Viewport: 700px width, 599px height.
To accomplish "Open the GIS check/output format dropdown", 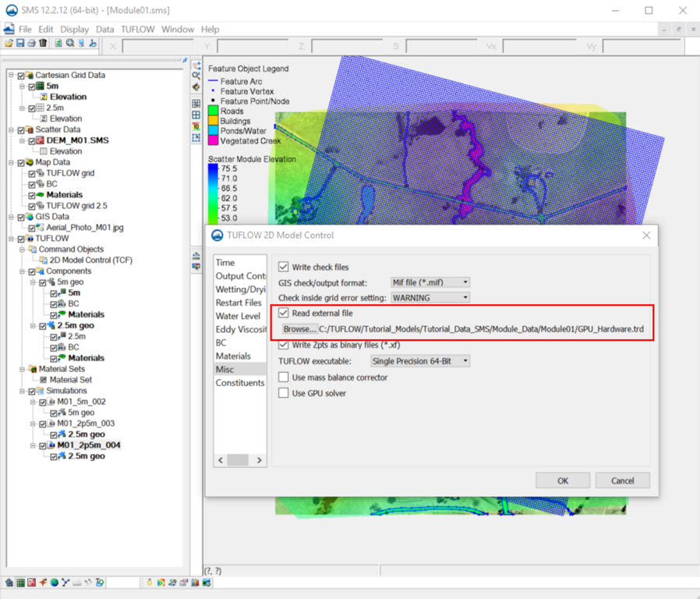I will click(430, 282).
